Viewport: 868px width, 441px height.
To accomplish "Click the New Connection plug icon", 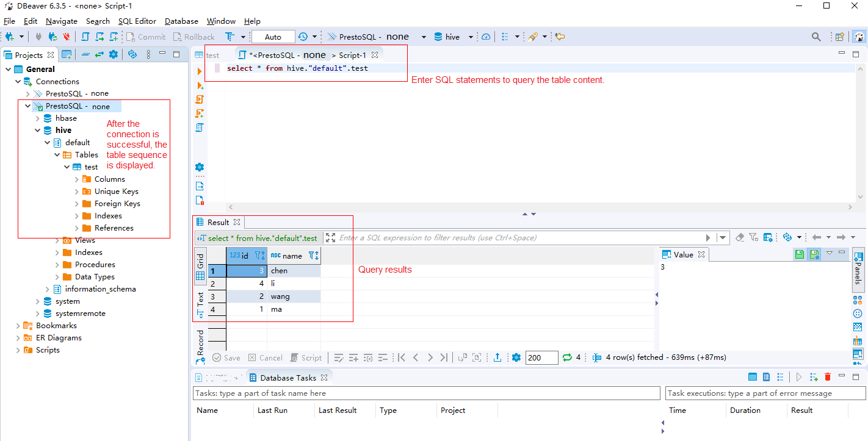I will tap(9, 37).
